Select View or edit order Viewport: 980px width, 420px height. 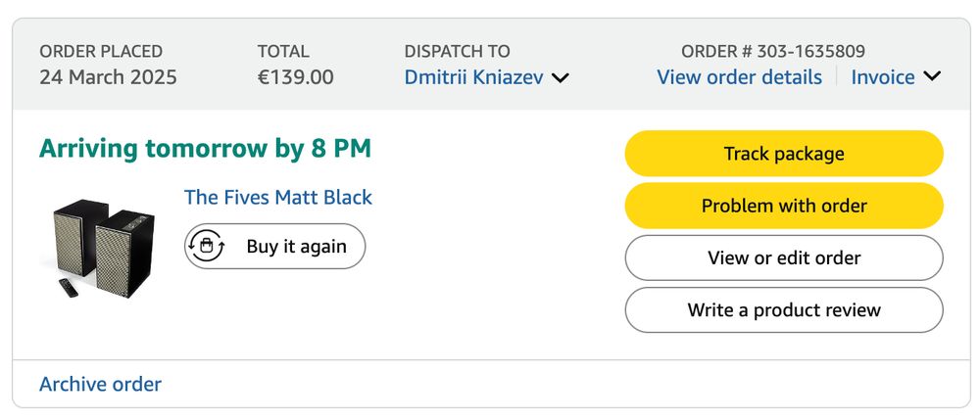tap(784, 258)
